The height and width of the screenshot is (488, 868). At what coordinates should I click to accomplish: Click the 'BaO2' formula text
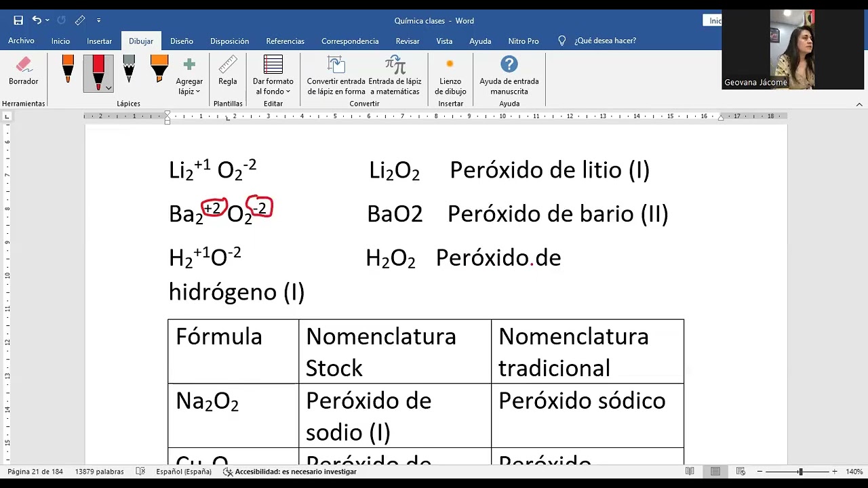(x=395, y=214)
